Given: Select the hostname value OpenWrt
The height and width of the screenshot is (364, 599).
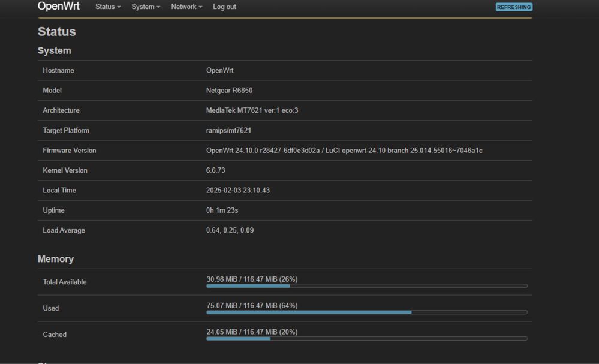Looking at the screenshot, I should pyautogui.click(x=219, y=70).
